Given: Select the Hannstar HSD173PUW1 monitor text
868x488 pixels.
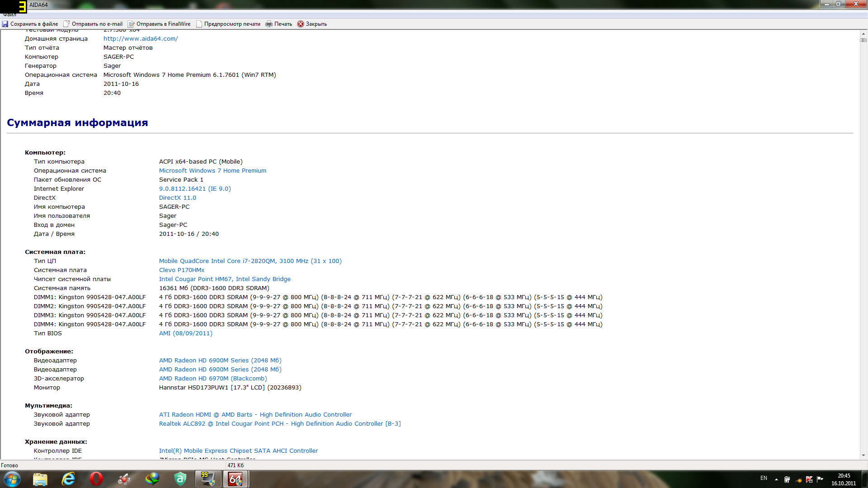Looking at the screenshot, I should (230, 388).
